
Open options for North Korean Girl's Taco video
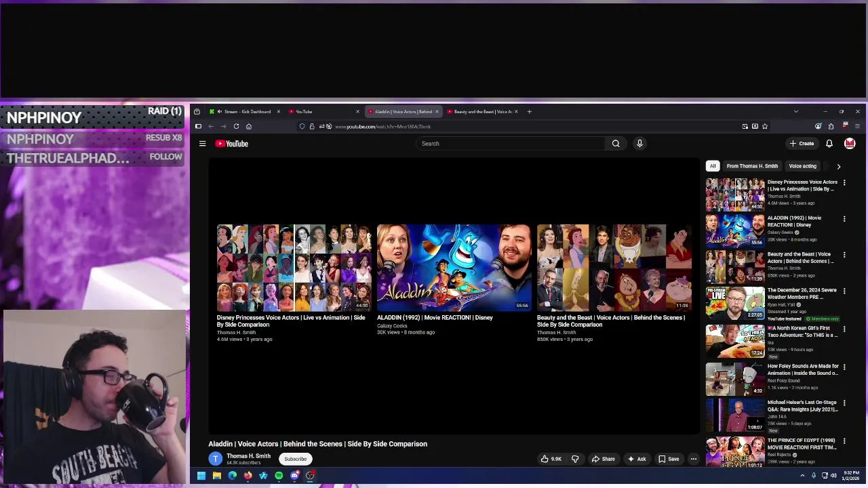pyautogui.click(x=844, y=329)
